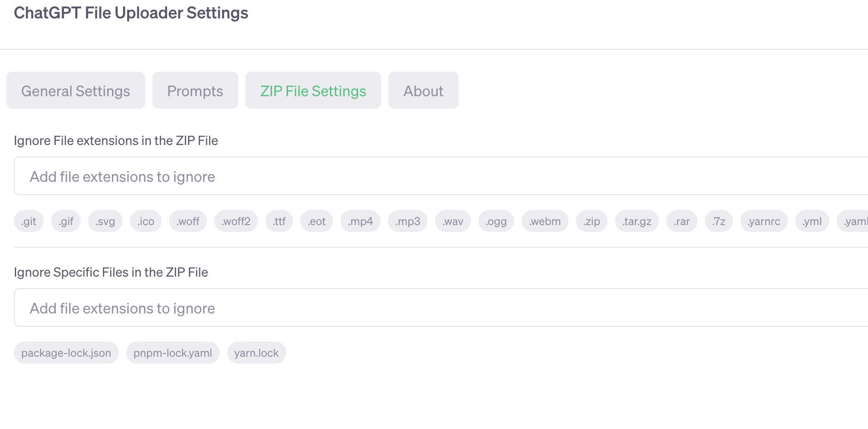Click the .woff2 extension tag
This screenshot has height=429, width=868.
tap(236, 221)
